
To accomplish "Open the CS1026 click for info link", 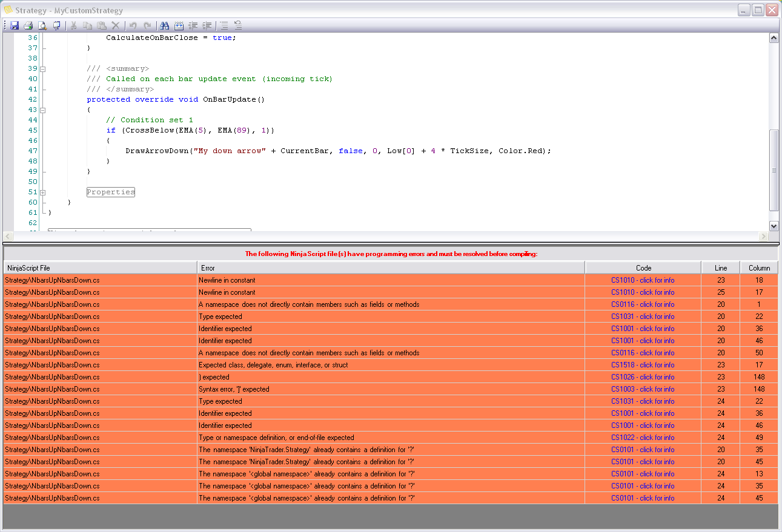I will click(643, 377).
